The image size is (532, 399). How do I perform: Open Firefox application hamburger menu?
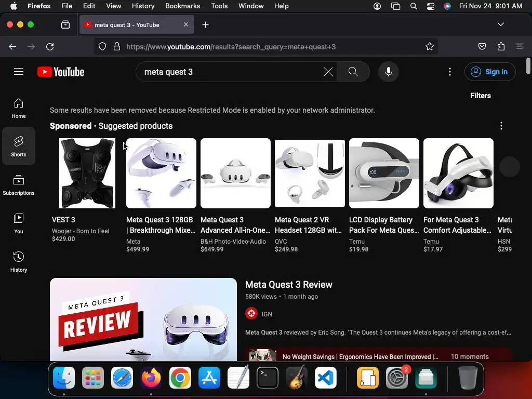(520, 46)
